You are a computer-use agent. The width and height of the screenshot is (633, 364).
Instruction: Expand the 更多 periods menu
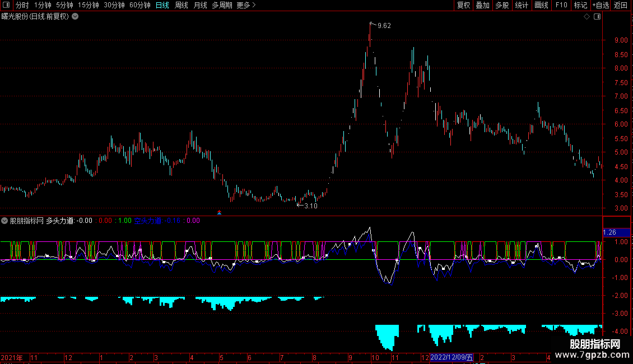tap(246, 5)
